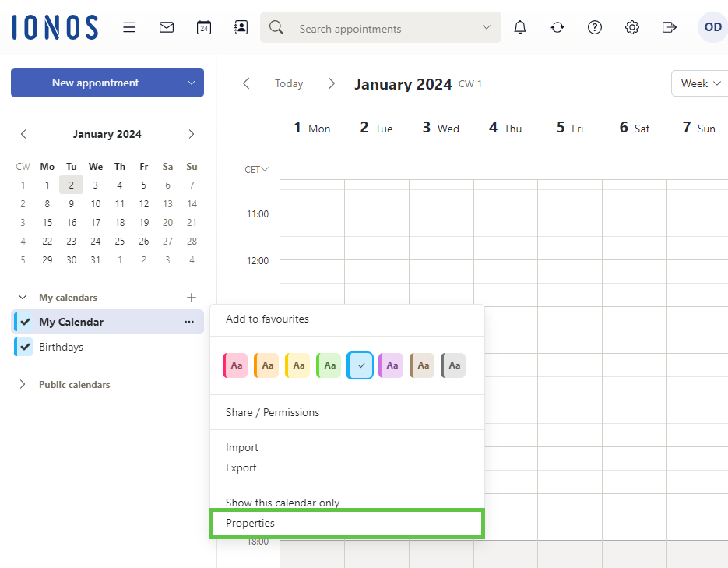Click the 3 Wed day header

[x=441, y=128]
